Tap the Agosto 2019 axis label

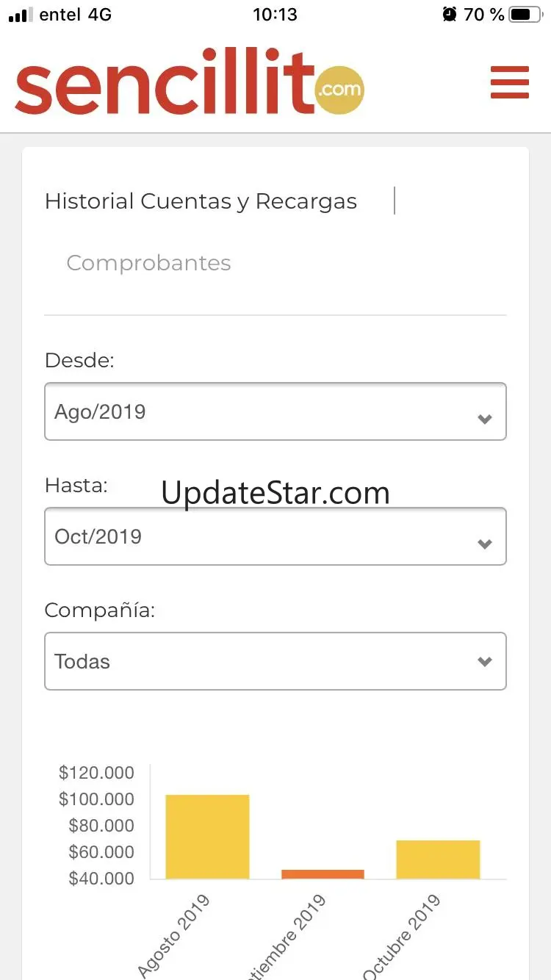[x=174, y=936]
